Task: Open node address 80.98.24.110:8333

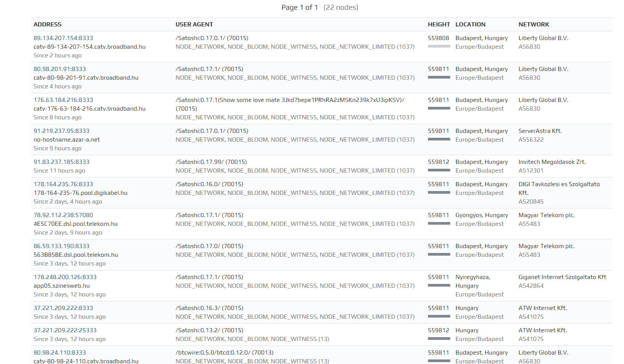Action: pyautogui.click(x=60, y=353)
